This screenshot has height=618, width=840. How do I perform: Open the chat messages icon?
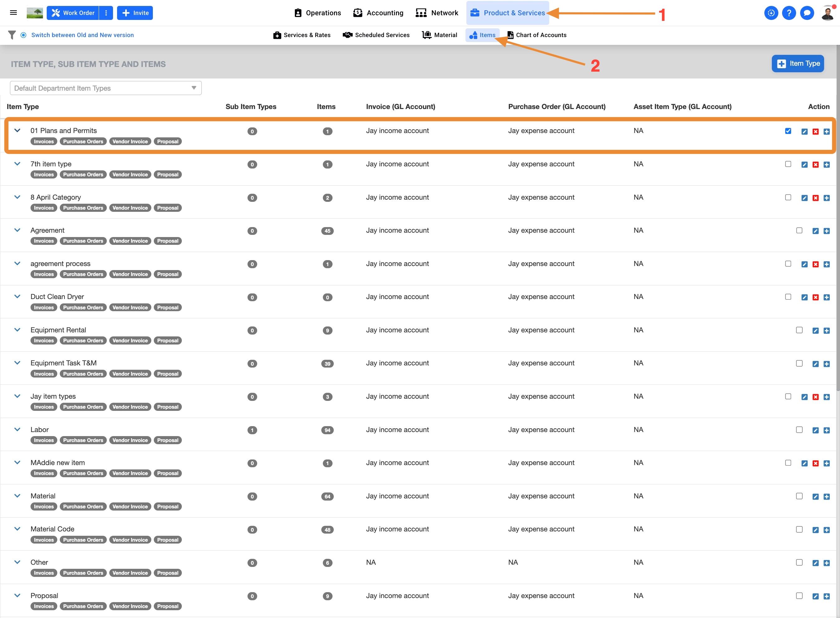807,13
